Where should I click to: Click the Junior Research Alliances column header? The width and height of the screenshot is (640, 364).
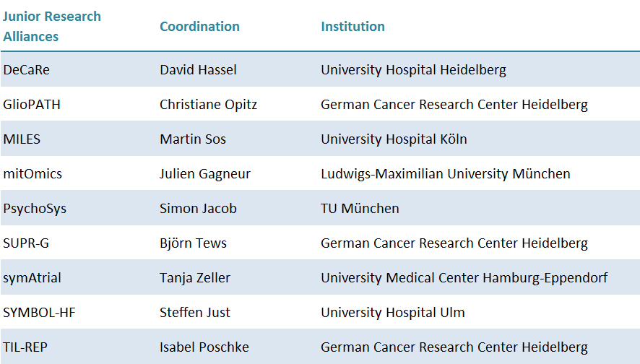coord(52,27)
